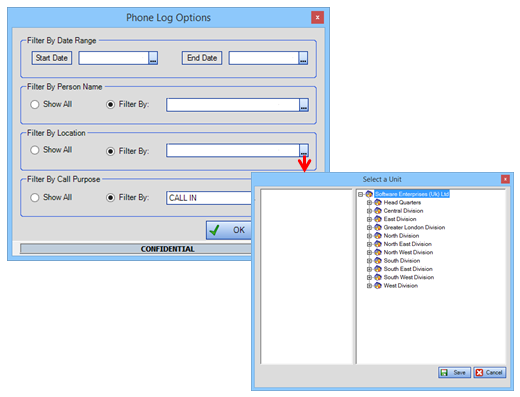
Task: Click the North Division unit icon
Action: coord(378,236)
